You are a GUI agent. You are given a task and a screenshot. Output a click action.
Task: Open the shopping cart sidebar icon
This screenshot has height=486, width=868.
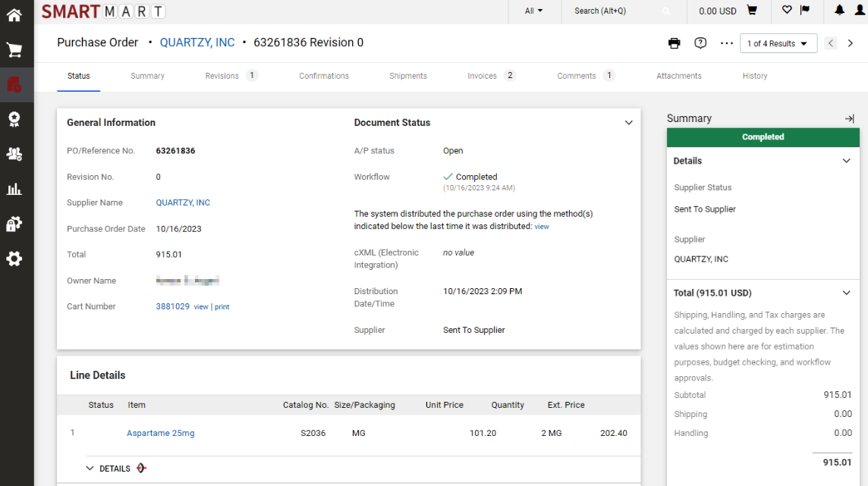click(x=14, y=50)
